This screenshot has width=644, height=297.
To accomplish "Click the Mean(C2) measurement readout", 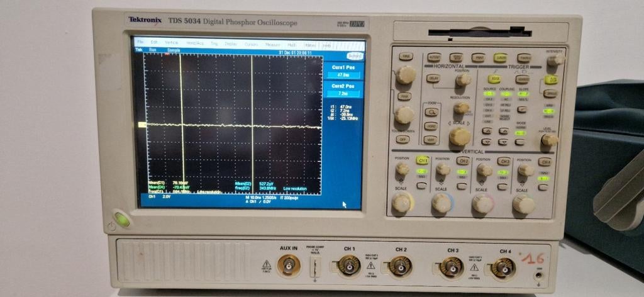I will 253,184.
